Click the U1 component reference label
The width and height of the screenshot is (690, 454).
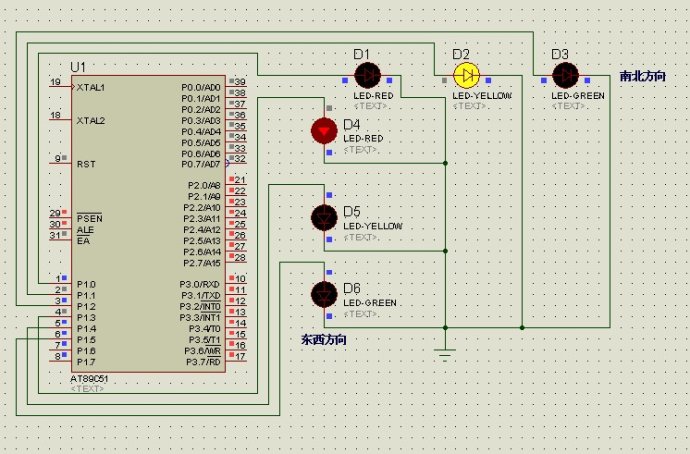pyautogui.click(x=78, y=67)
